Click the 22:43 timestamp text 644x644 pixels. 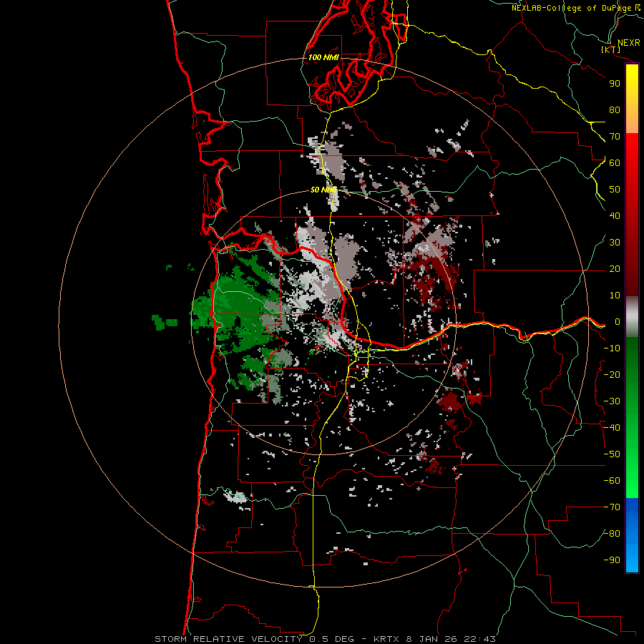(x=479, y=639)
